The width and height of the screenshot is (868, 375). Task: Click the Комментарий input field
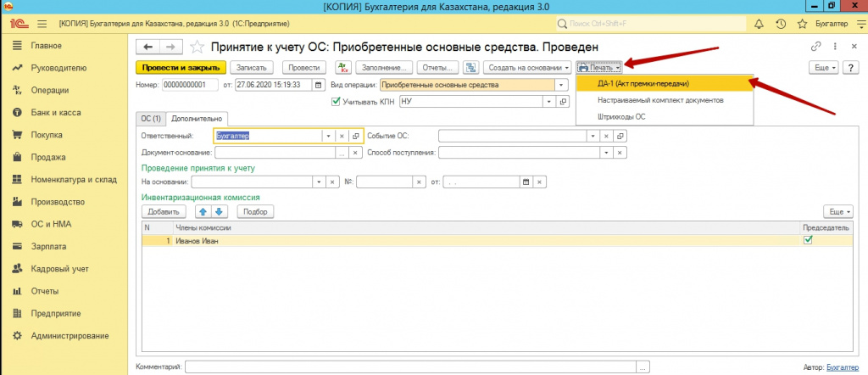click(x=411, y=367)
